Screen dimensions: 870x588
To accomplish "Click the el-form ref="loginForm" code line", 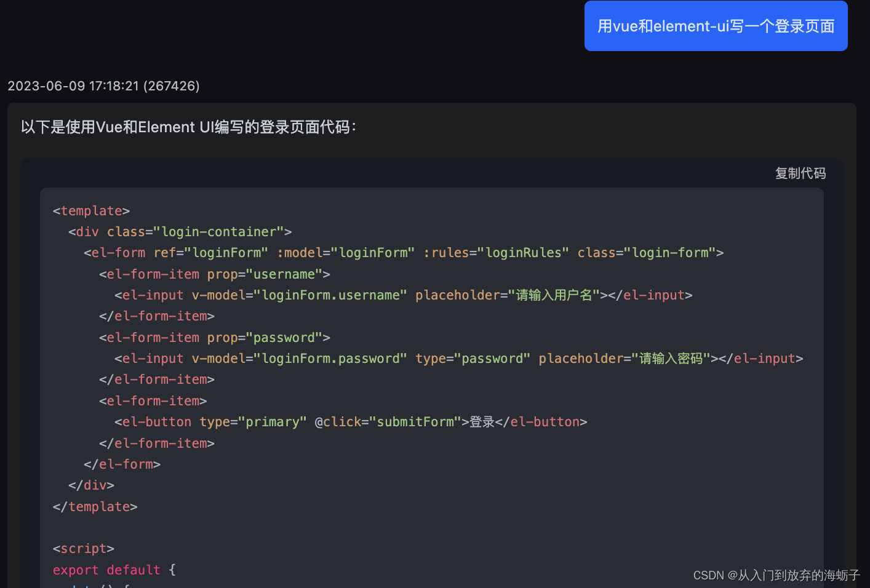I will coord(404,253).
